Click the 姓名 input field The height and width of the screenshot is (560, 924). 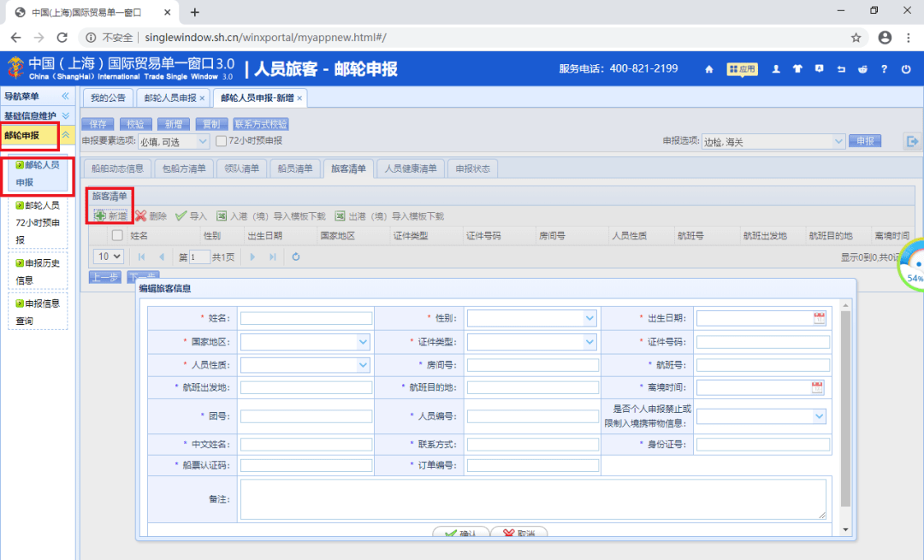[x=305, y=319]
